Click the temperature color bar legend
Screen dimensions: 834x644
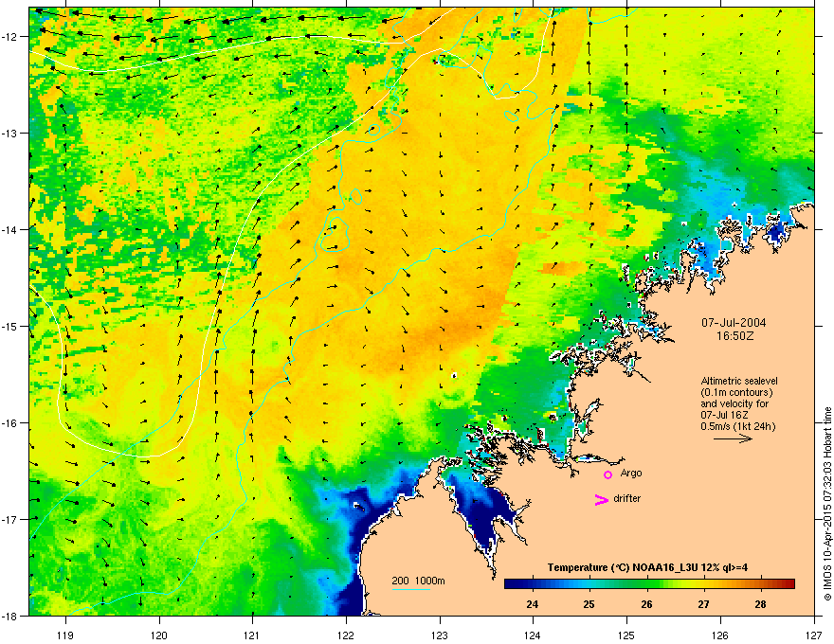coord(649,584)
